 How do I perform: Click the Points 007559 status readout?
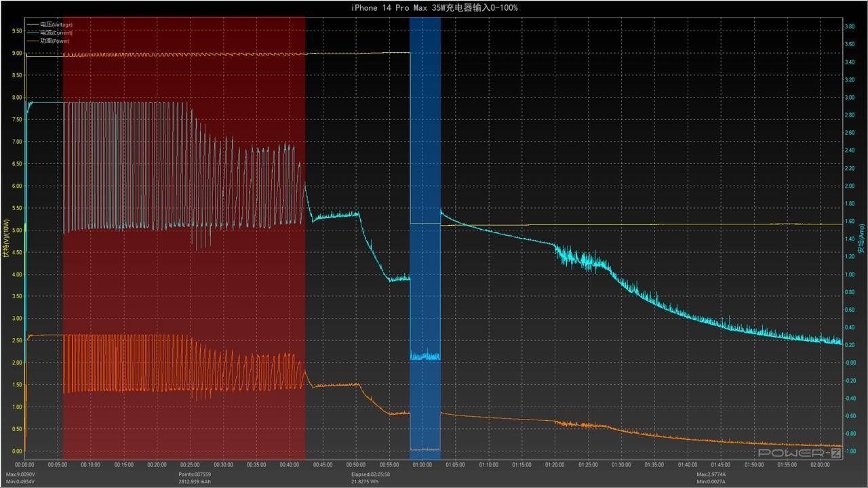(195, 474)
